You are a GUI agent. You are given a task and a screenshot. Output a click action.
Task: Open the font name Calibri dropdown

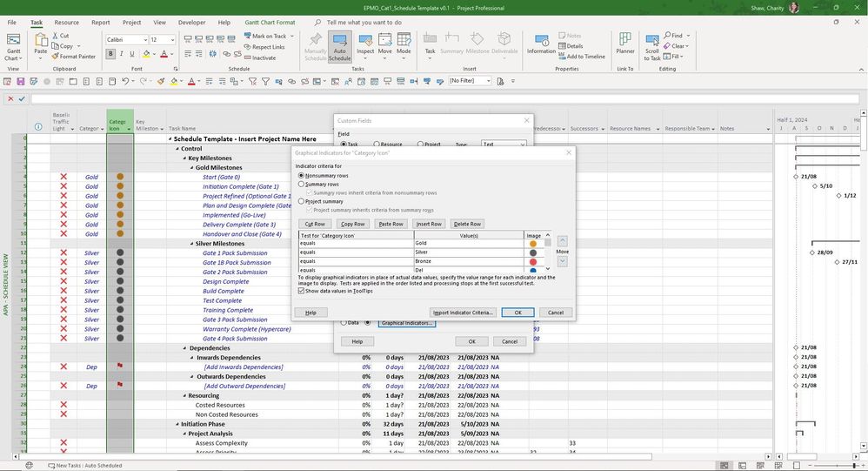145,40
